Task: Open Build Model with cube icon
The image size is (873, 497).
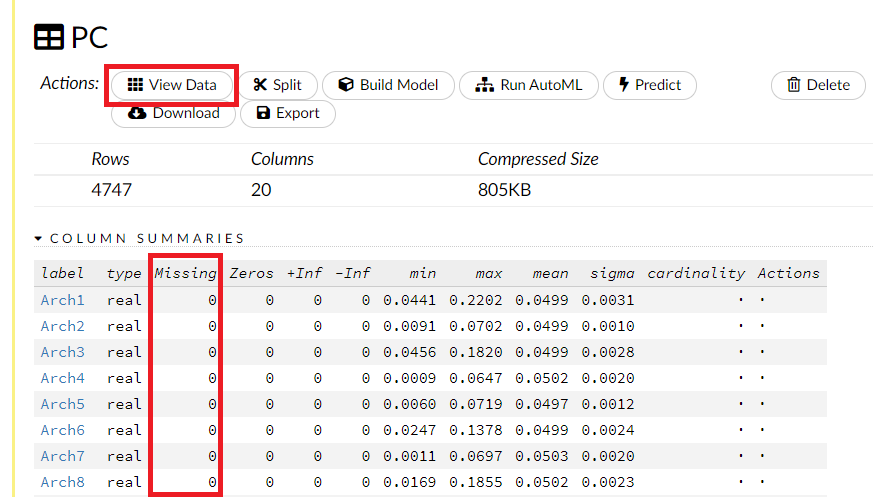Action: (x=388, y=85)
